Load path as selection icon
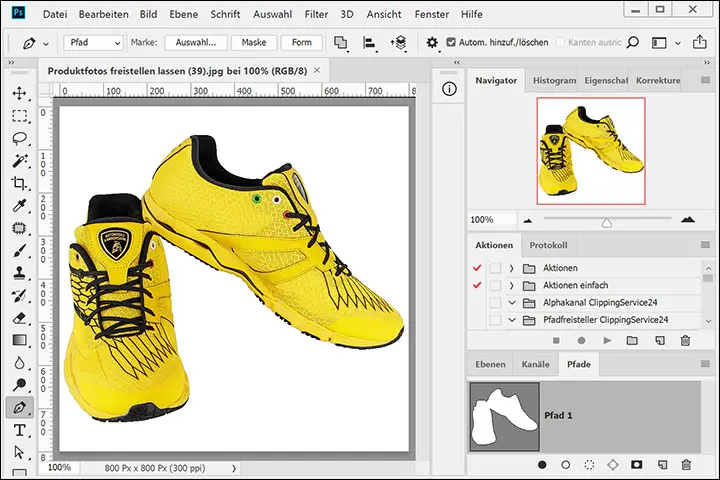The height and width of the screenshot is (480, 720). [x=589, y=465]
